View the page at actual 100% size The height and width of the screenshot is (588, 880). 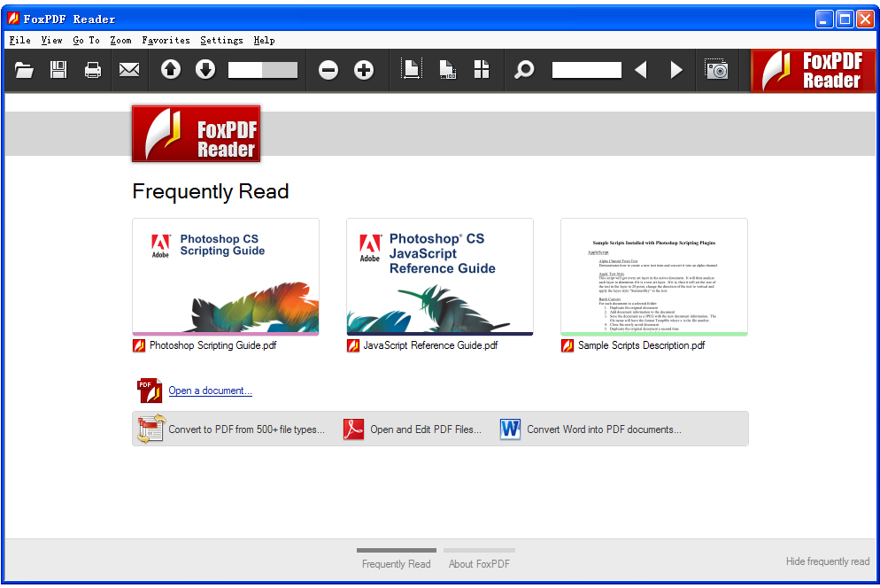[x=447, y=70]
